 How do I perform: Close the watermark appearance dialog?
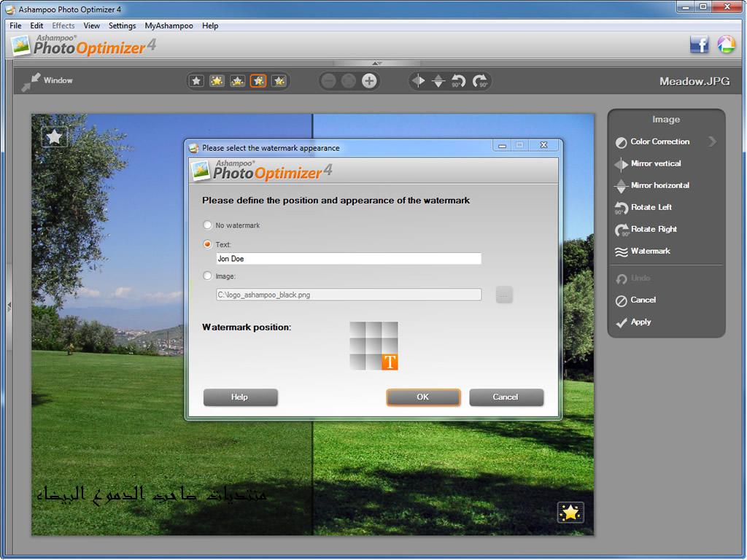point(543,145)
